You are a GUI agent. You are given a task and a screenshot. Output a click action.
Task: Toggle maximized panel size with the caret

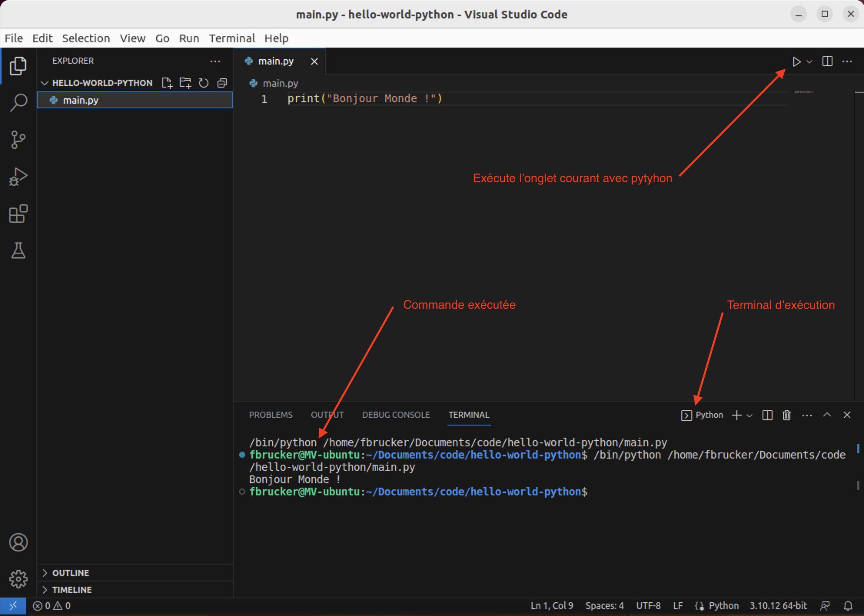coord(827,415)
